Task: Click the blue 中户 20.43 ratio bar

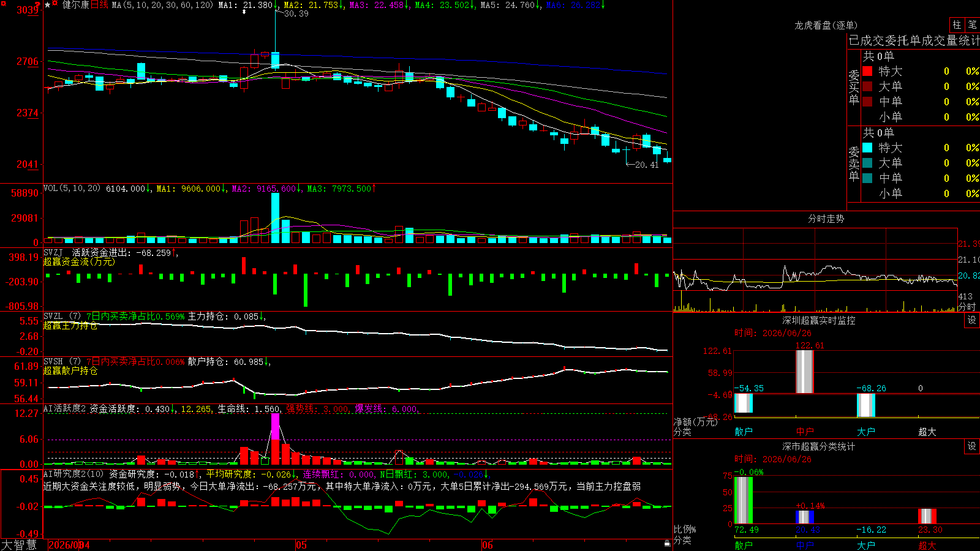Action: coord(805,517)
